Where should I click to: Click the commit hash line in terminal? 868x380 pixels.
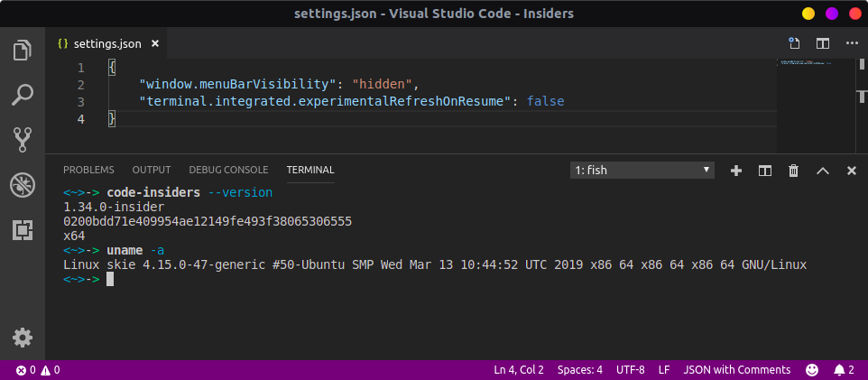208,221
